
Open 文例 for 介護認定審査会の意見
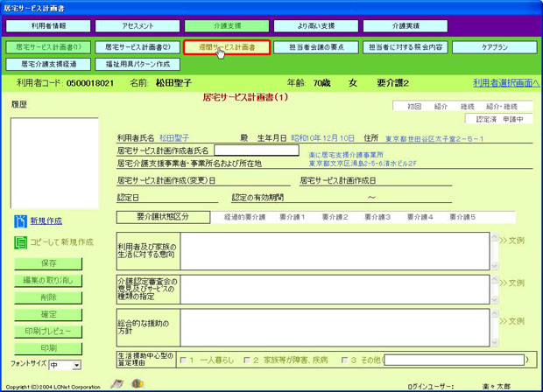point(511,283)
